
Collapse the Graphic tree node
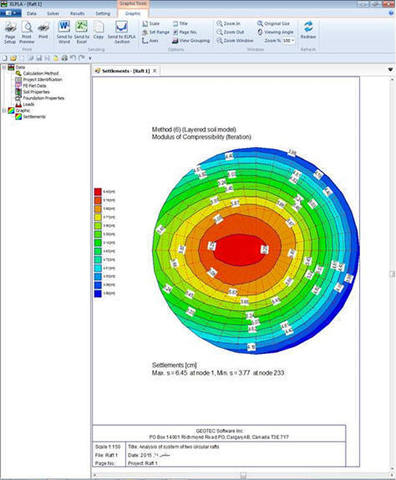coord(4,110)
